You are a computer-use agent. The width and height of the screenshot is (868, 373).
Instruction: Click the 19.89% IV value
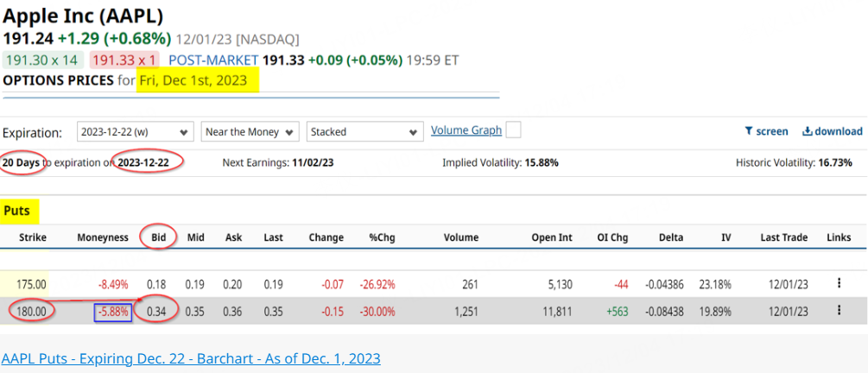pyautogui.click(x=716, y=311)
